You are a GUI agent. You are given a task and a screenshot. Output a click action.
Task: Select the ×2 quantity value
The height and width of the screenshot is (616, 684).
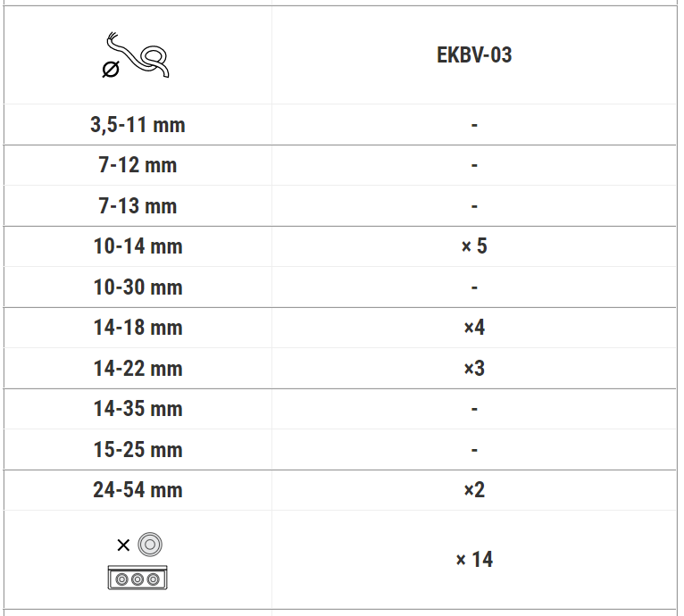(474, 490)
